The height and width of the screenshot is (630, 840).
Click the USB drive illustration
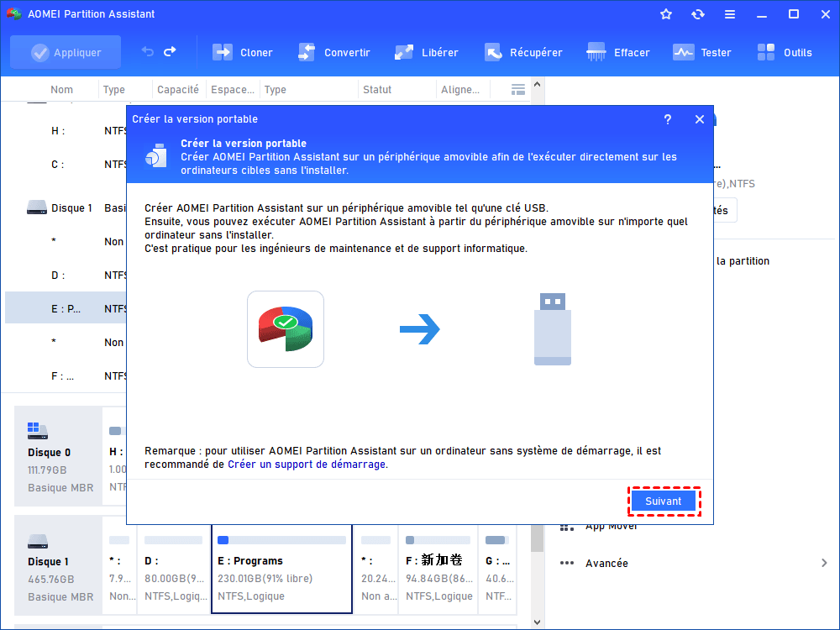tap(553, 329)
